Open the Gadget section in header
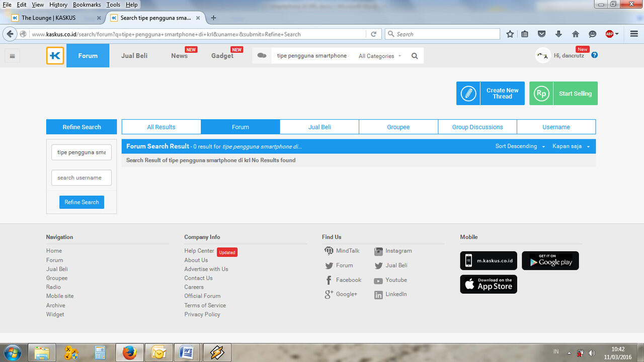 tap(222, 56)
